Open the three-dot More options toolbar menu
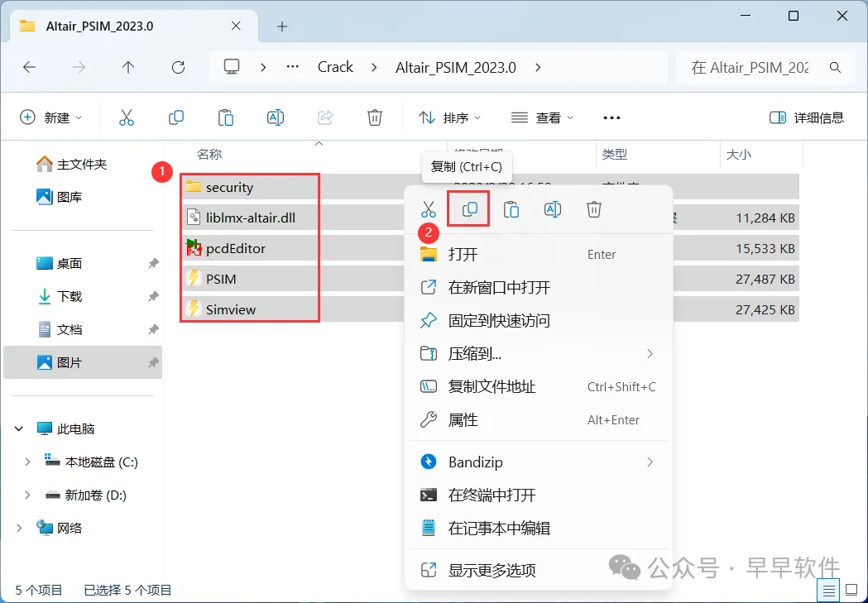The image size is (868, 603). [611, 117]
